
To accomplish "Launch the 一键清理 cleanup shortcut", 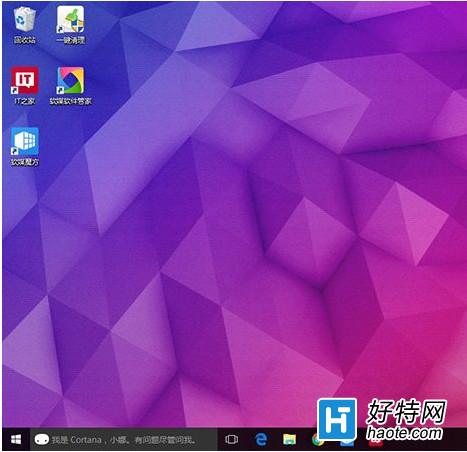I will pyautogui.click(x=70, y=25).
